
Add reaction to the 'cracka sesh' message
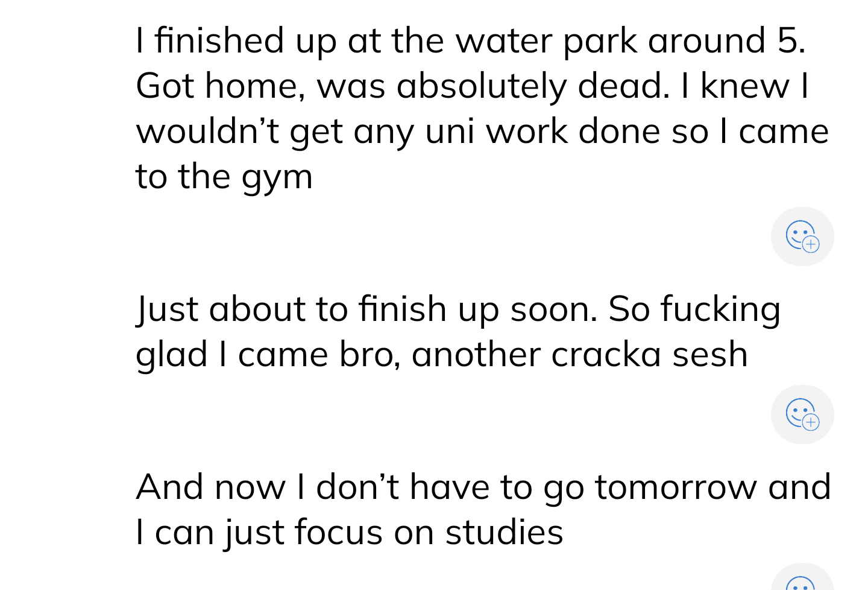[802, 414]
